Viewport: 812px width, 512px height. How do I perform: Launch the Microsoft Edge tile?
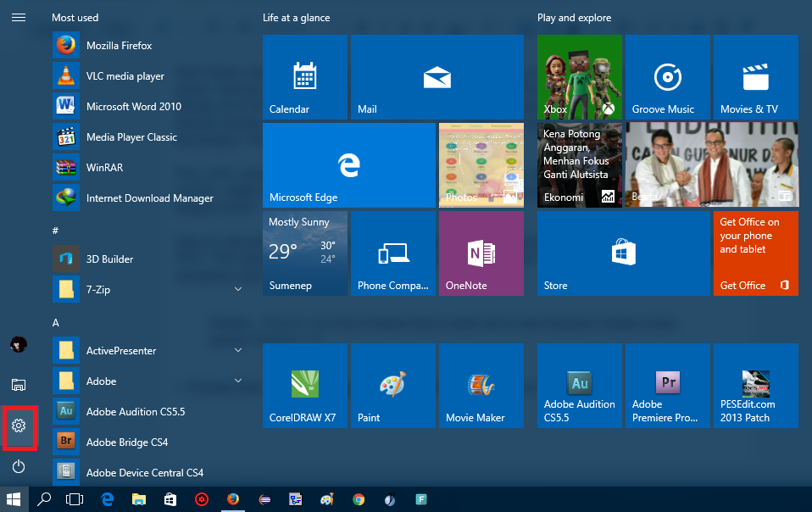pos(349,165)
